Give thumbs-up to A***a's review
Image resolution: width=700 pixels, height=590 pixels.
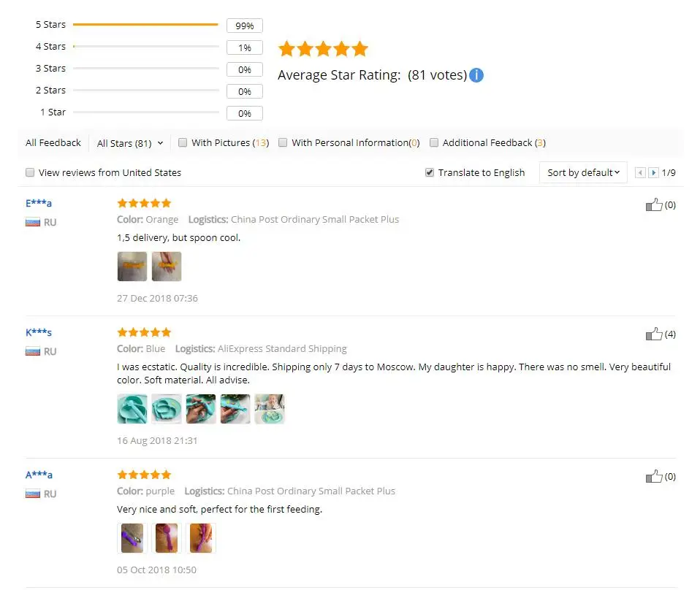654,476
